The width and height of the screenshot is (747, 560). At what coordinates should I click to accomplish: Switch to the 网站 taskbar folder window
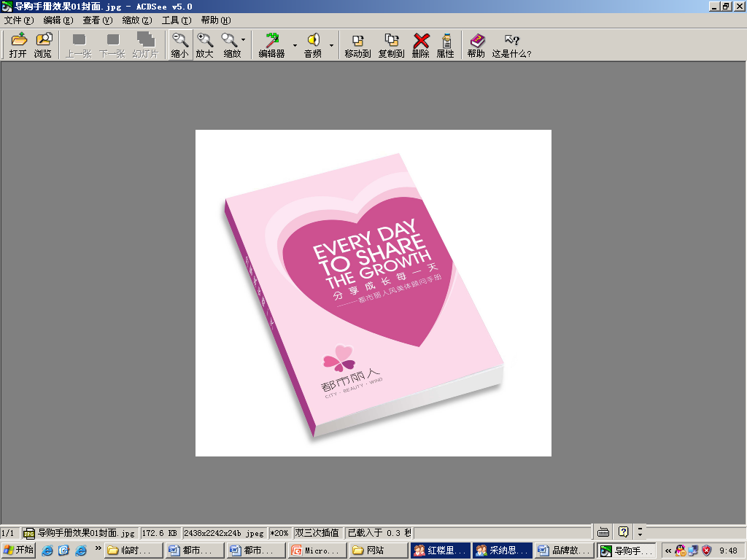pos(378,551)
